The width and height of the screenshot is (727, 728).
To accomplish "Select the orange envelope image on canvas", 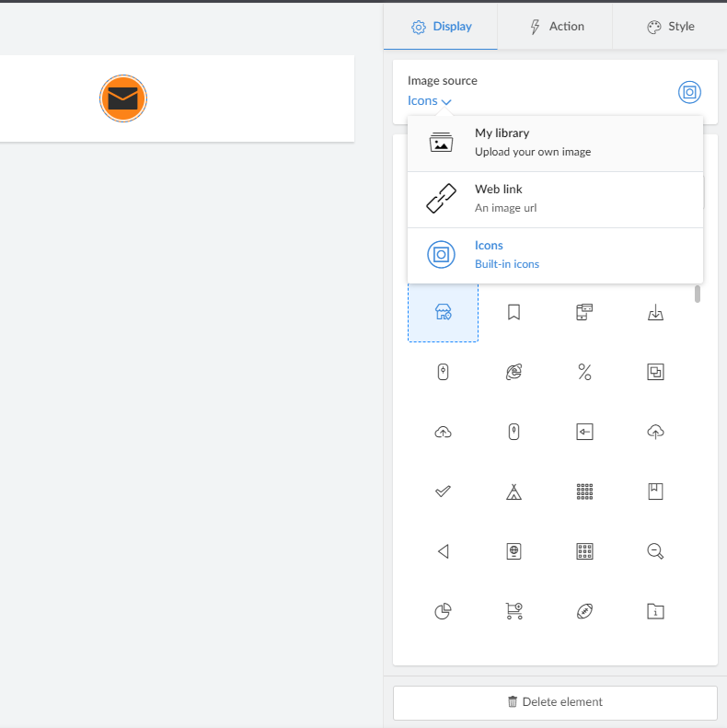I will [123, 98].
